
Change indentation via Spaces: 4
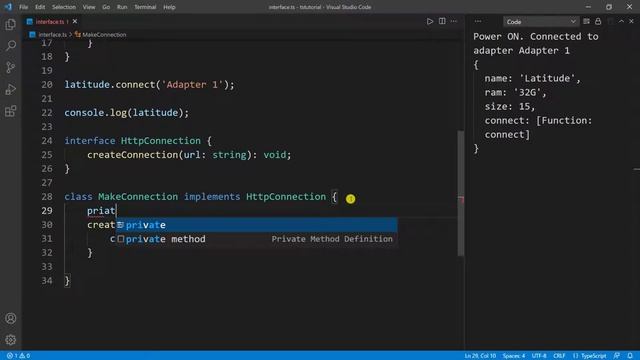pos(514,356)
